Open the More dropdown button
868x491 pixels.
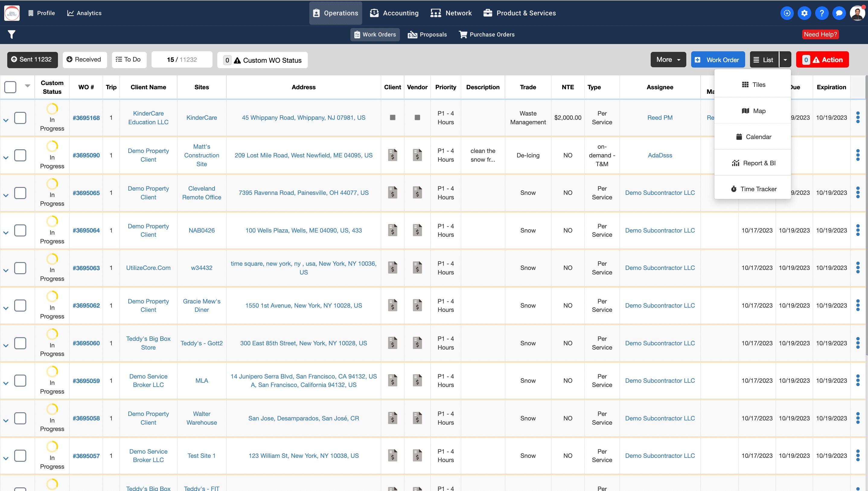(x=668, y=60)
